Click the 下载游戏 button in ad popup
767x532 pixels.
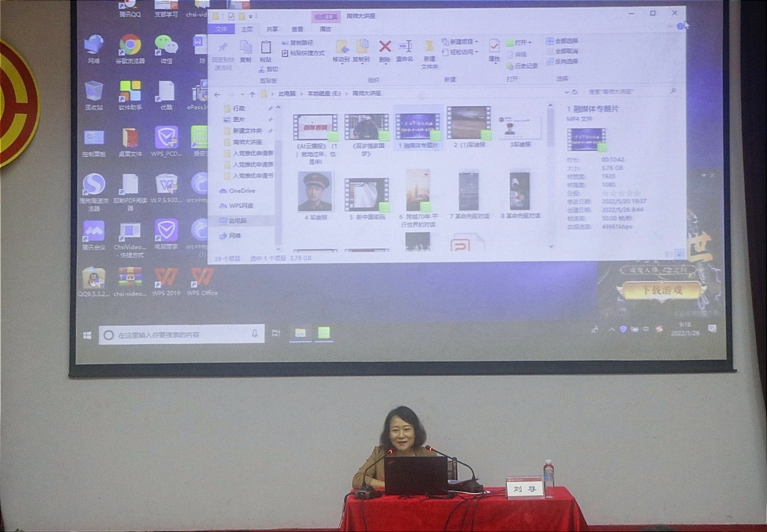[661, 290]
